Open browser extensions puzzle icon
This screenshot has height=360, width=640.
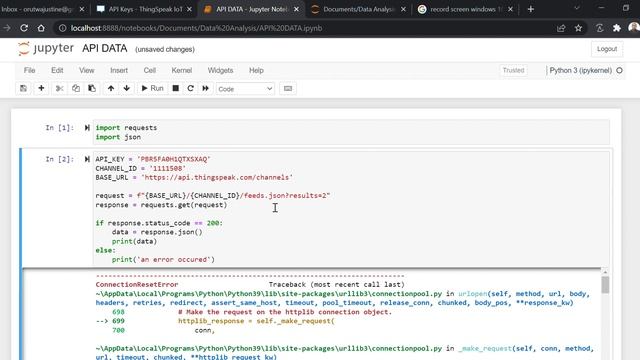[617, 28]
